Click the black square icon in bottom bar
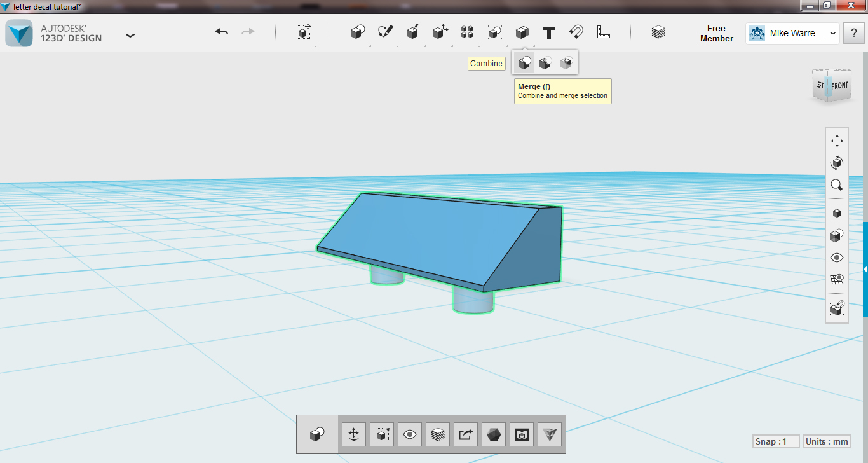868x463 pixels. 522,434
